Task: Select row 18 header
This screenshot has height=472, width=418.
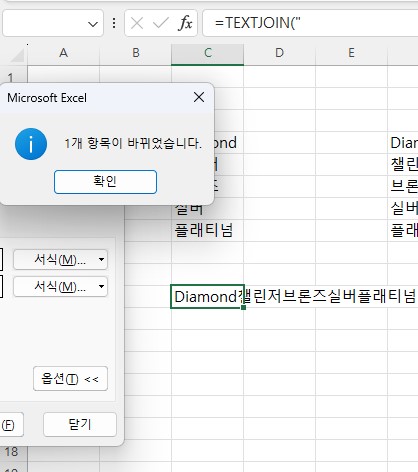Action: (x=11, y=452)
